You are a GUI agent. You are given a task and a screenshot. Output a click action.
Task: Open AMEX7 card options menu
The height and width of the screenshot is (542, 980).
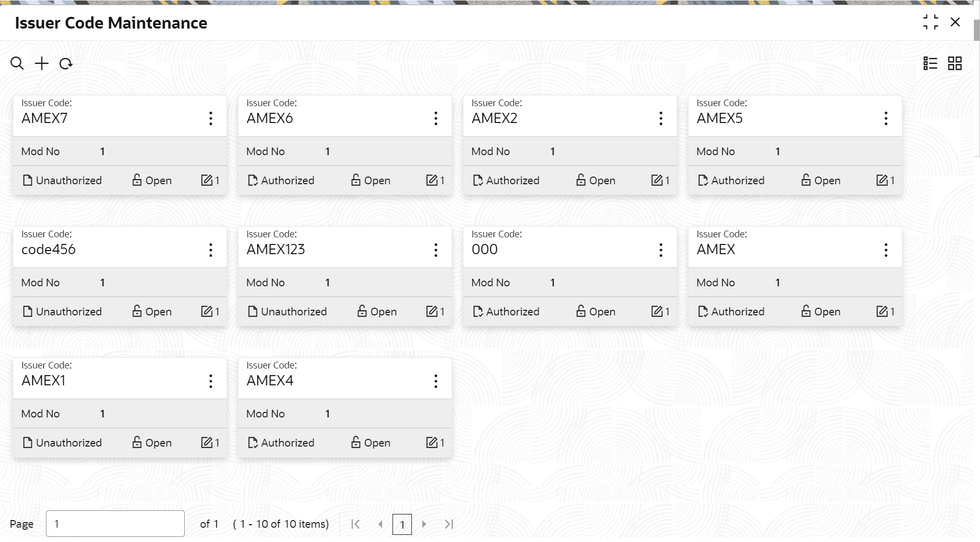click(210, 118)
